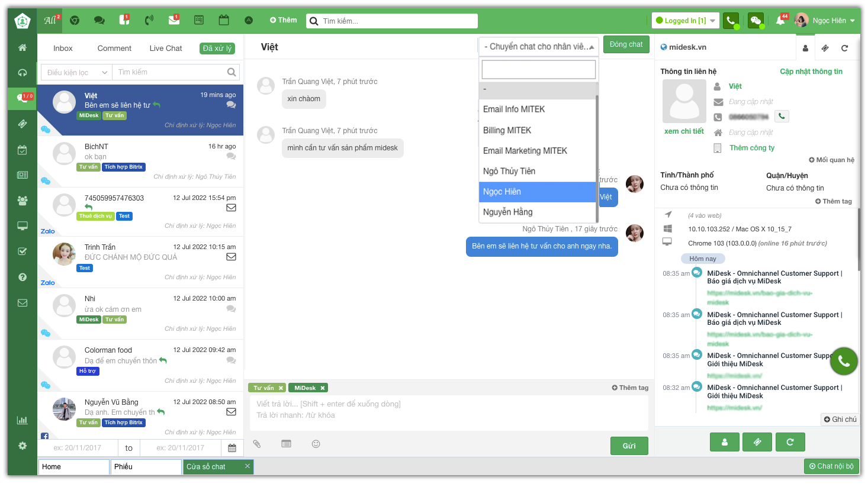Switch to the Comment tab
Screen dimensions: 868x484
click(x=114, y=49)
